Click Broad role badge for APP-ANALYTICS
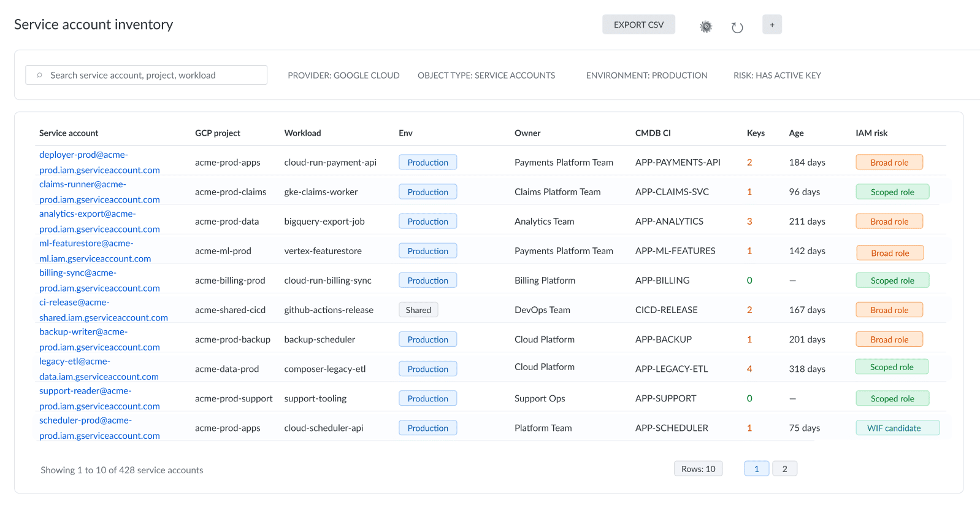Viewport: 980px width, 507px height. click(x=889, y=221)
